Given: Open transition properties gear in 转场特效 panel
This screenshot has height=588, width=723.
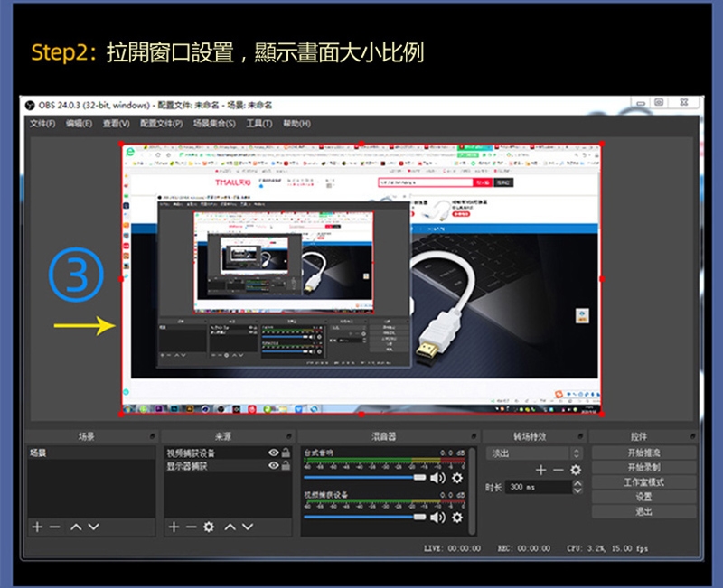Looking at the screenshot, I should (576, 470).
